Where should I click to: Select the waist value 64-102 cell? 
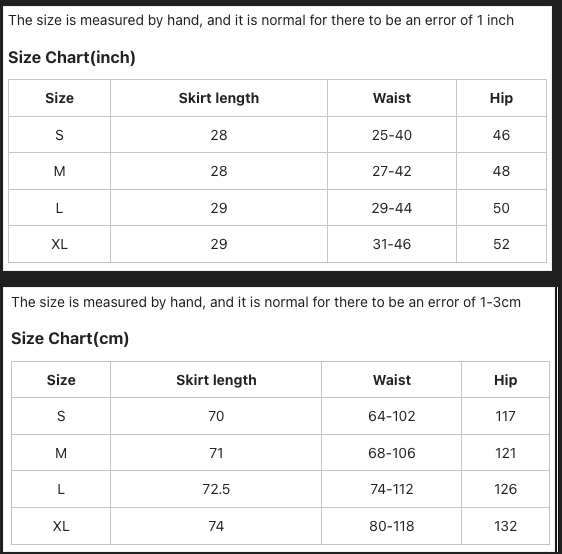(x=391, y=416)
